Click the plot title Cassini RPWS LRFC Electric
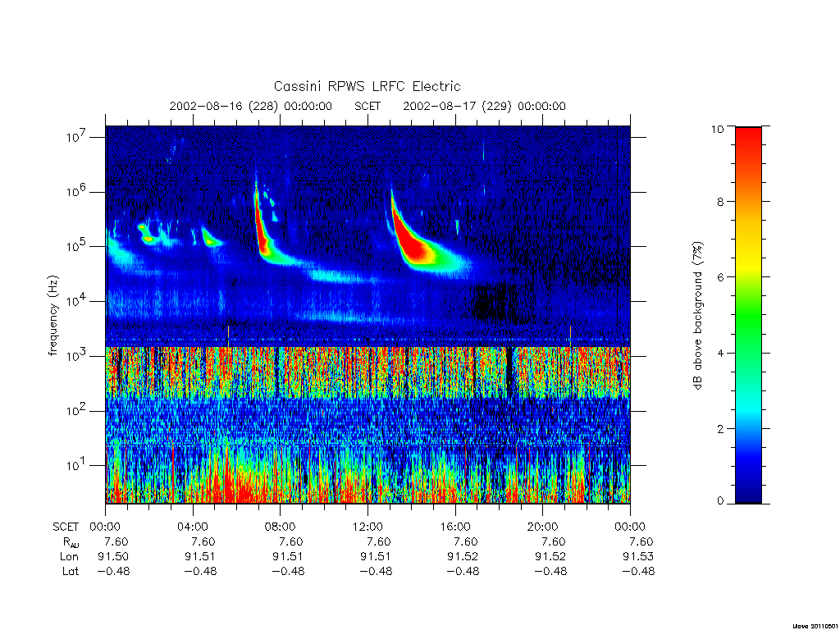840x630 pixels. coord(367,86)
